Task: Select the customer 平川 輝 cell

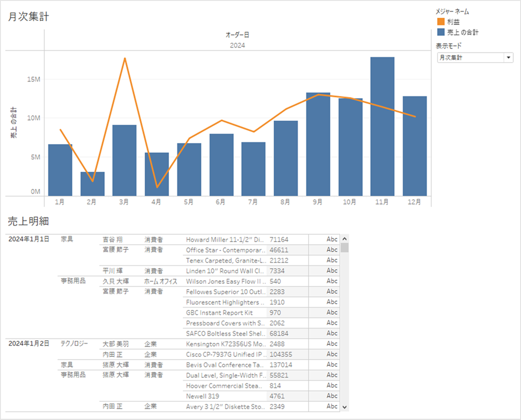Action: [x=113, y=271]
